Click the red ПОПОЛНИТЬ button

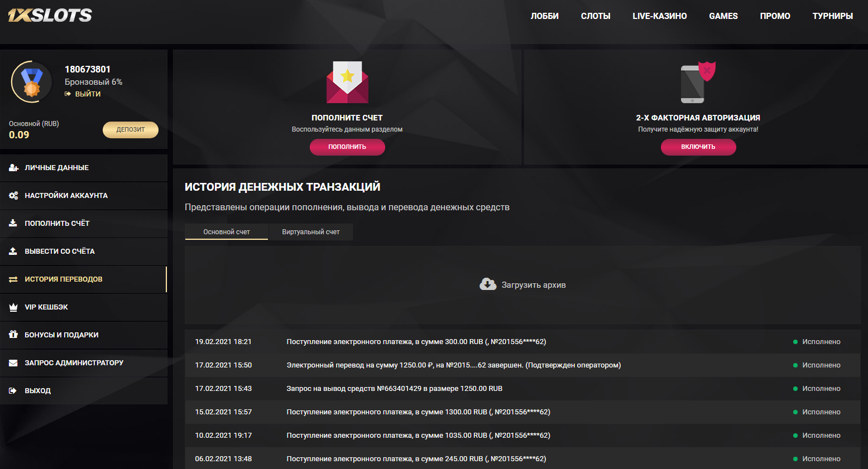(347, 147)
